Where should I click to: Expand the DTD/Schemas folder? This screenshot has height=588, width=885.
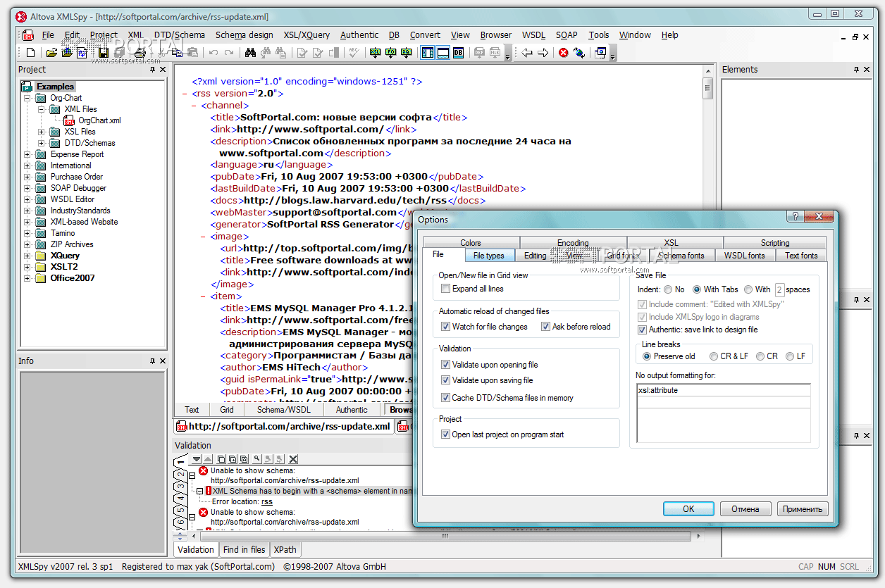(x=42, y=143)
